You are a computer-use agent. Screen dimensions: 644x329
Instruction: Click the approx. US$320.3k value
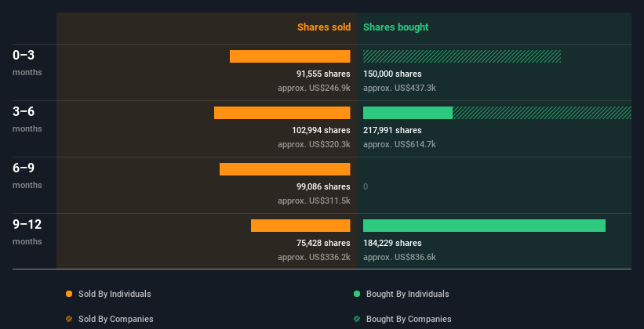click(x=314, y=144)
